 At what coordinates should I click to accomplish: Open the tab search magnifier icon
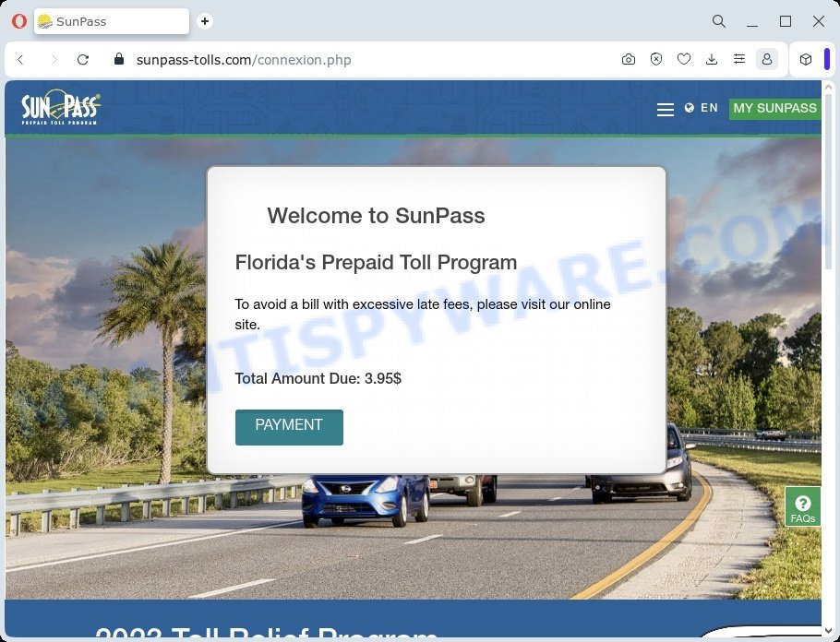click(x=719, y=21)
